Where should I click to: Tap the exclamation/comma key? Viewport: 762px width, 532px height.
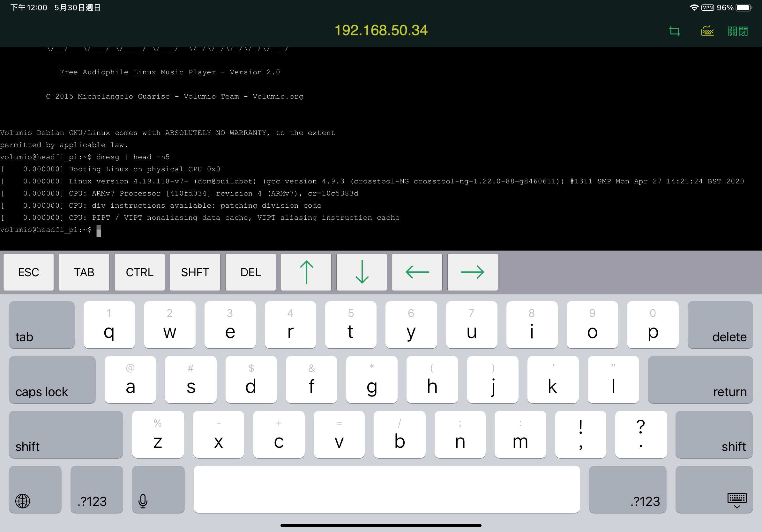coord(581,434)
